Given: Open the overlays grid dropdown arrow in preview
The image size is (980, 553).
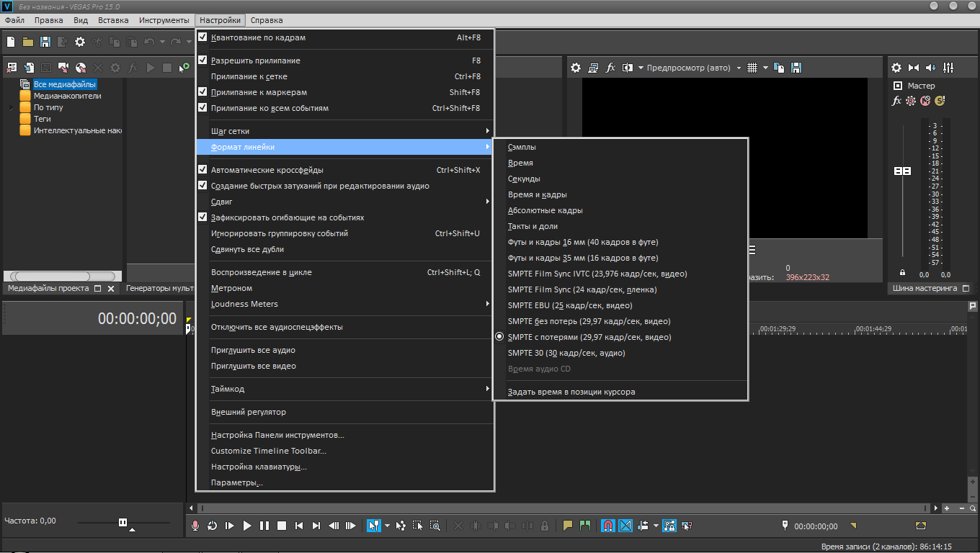Looking at the screenshot, I should click(765, 68).
